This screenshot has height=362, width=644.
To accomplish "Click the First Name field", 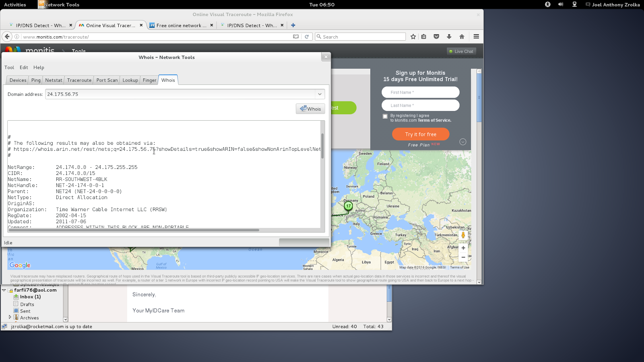I will coord(421,92).
